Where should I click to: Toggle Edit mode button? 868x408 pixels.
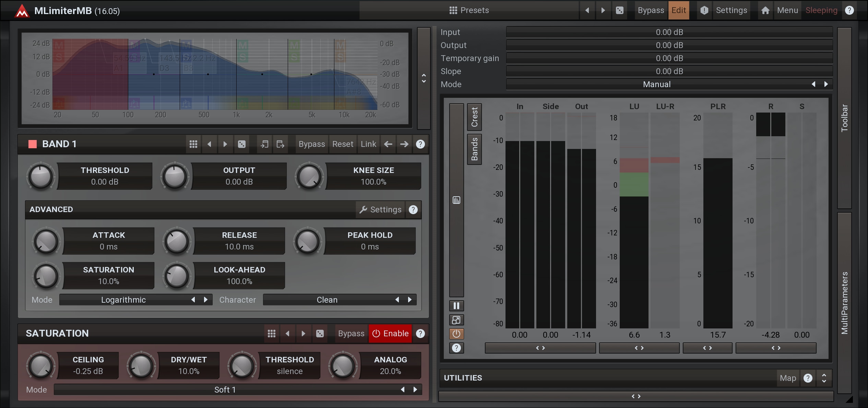pyautogui.click(x=679, y=10)
